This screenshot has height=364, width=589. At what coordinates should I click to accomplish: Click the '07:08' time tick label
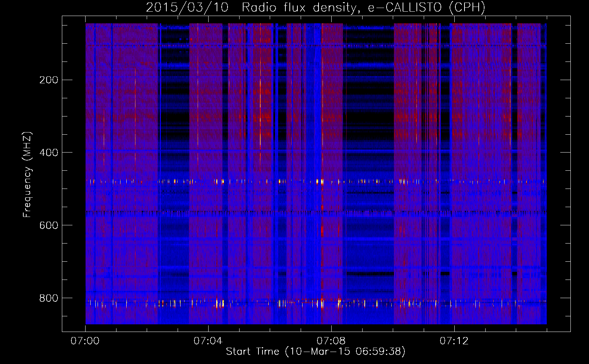click(x=331, y=341)
